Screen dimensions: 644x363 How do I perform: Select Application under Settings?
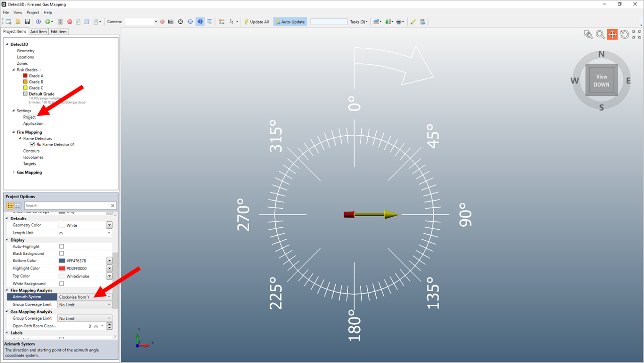pyautogui.click(x=33, y=124)
